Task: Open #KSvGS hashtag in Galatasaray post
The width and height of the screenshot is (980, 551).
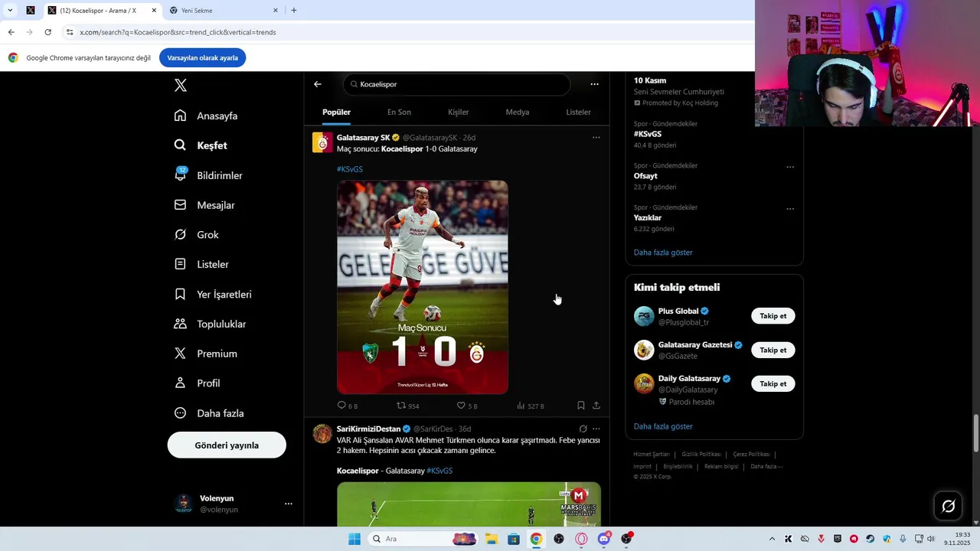Action: tap(350, 169)
